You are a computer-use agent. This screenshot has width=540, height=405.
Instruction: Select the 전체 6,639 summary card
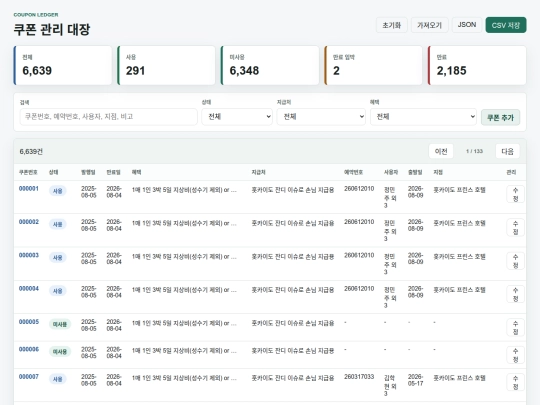pyautogui.click(x=63, y=65)
